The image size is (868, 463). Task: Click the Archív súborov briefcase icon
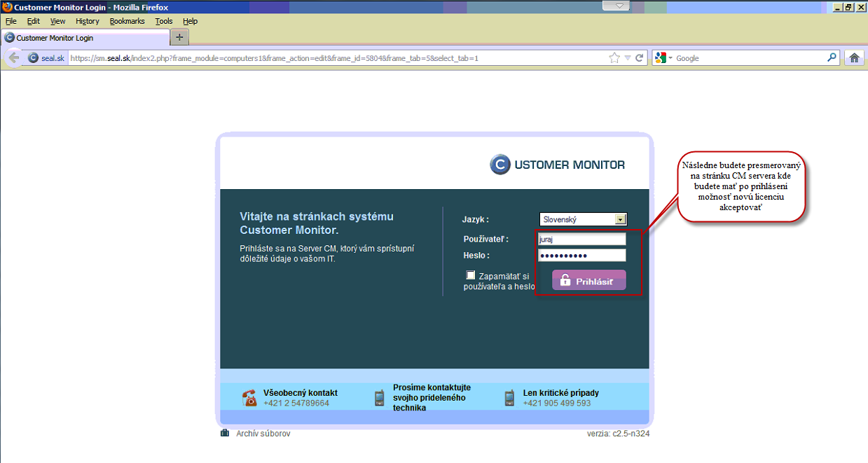pyautogui.click(x=225, y=434)
